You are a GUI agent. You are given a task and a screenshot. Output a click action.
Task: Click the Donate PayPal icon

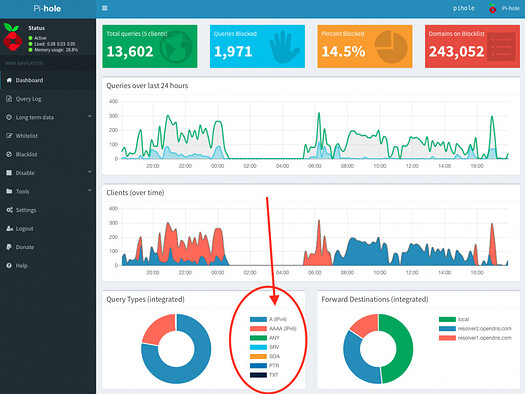9,247
